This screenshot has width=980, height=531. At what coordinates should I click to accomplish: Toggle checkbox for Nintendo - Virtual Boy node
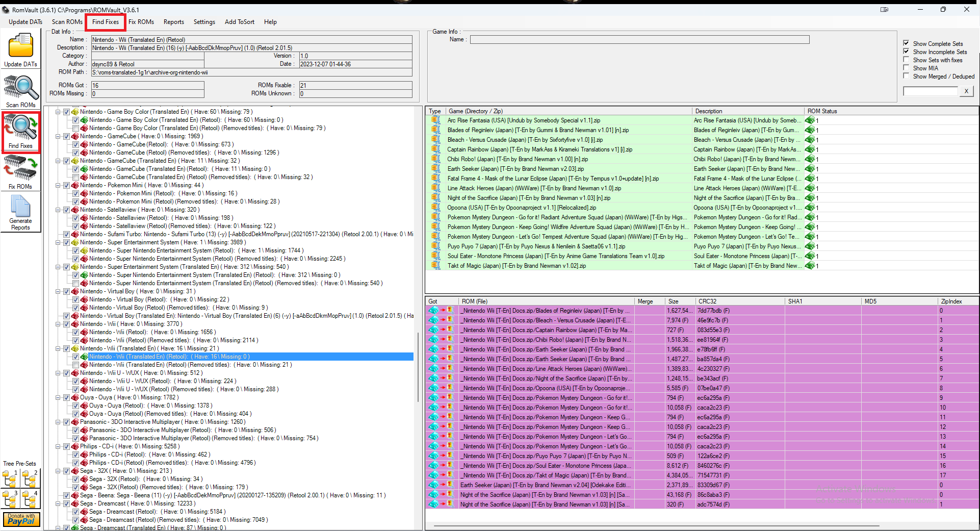[x=66, y=291]
